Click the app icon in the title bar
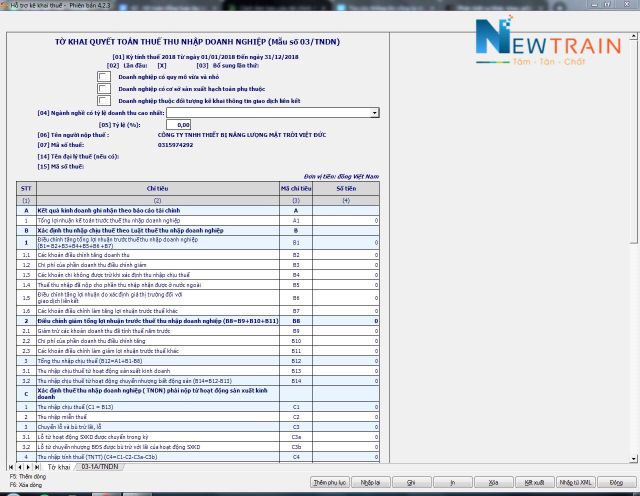 [x=4, y=5]
